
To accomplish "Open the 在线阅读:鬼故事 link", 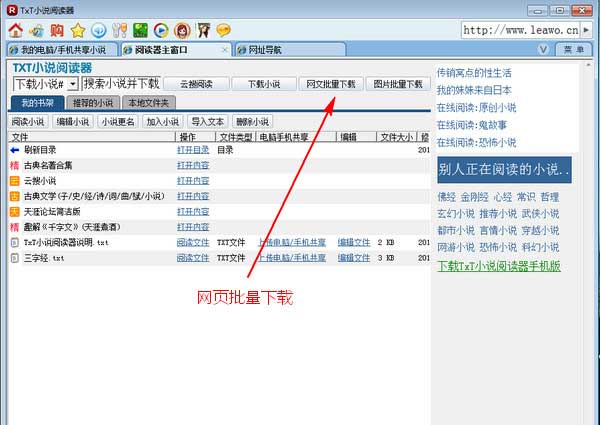I will tap(472, 125).
